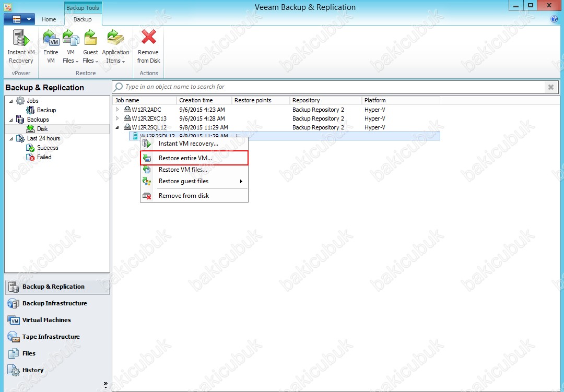
Task: Click the Remove from Disk red X icon
Action: click(x=148, y=38)
